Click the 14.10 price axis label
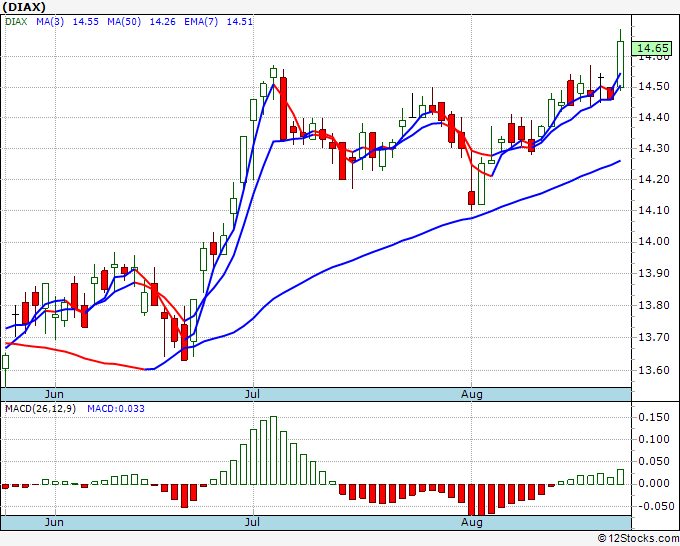Screen dimensions: 680x546 point(654,210)
